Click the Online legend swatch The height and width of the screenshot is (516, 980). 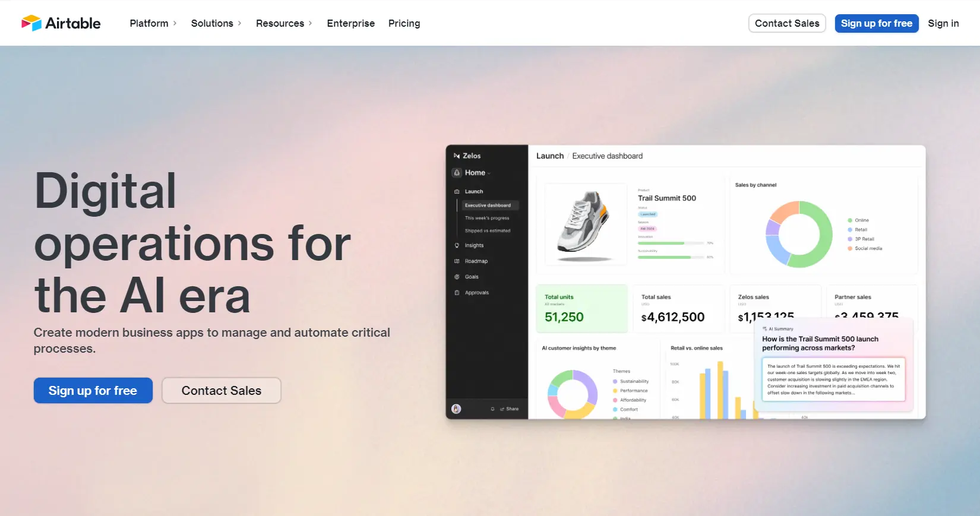pyautogui.click(x=850, y=220)
